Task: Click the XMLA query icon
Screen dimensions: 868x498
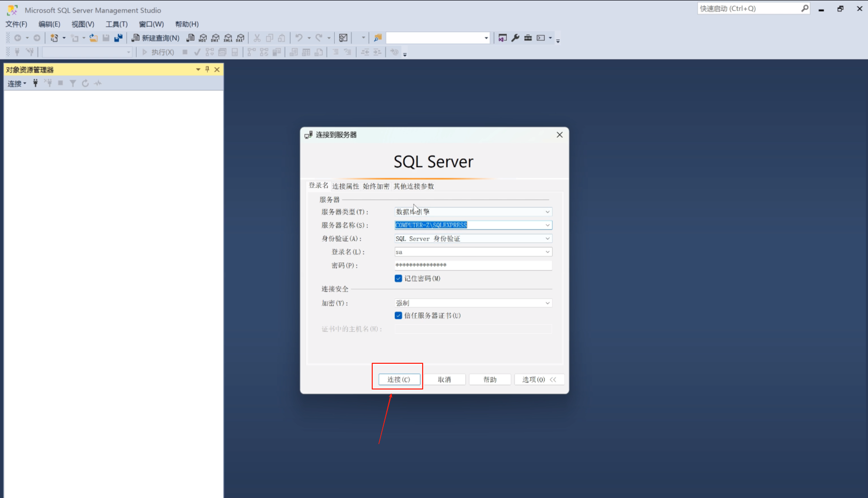Action: click(x=228, y=38)
